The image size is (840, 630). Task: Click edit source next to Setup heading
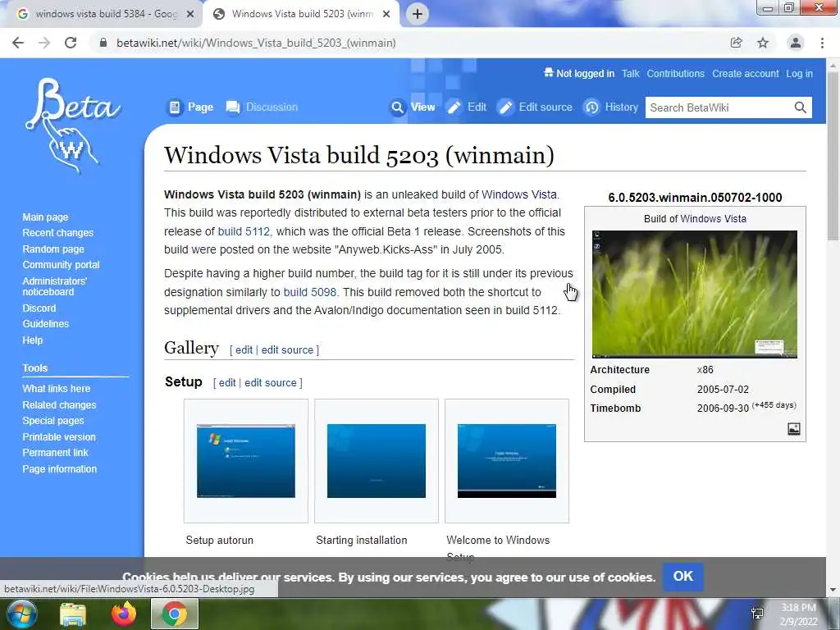pos(271,382)
